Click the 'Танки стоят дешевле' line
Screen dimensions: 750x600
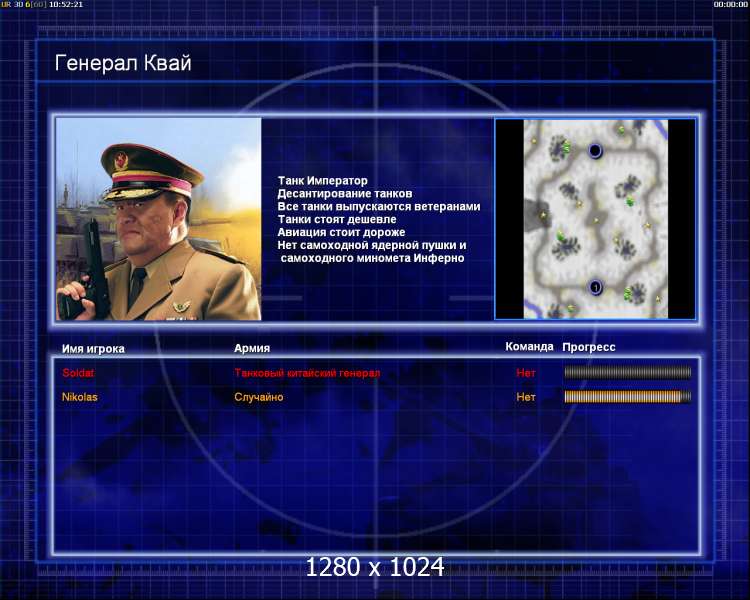coord(337,219)
